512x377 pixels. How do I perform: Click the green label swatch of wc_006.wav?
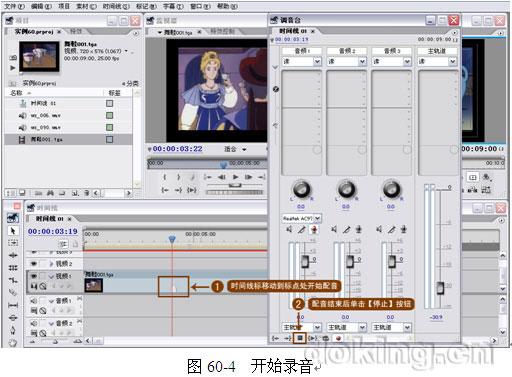pyautogui.click(x=109, y=115)
